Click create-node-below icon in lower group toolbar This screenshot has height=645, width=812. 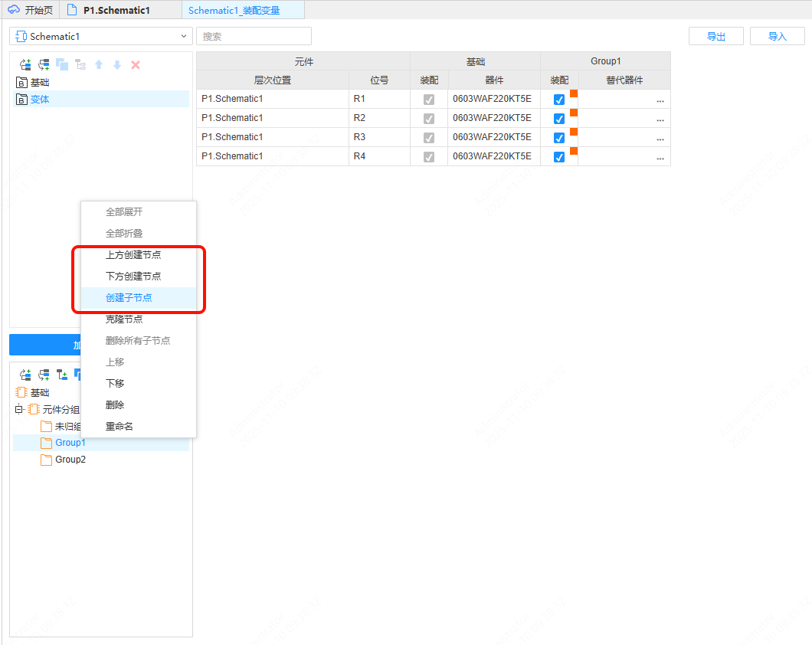tap(44, 375)
